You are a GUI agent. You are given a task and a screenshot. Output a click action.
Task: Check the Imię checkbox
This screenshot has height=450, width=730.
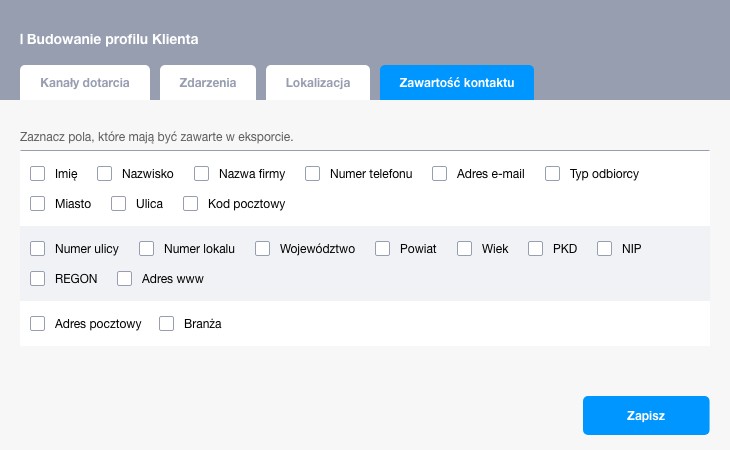click(38, 174)
